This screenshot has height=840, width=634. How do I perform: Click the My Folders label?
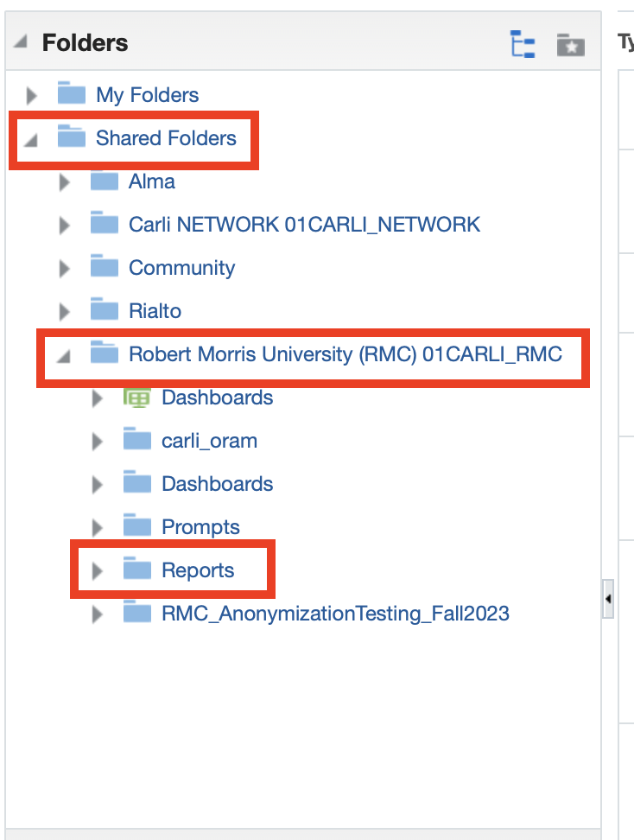click(x=148, y=95)
